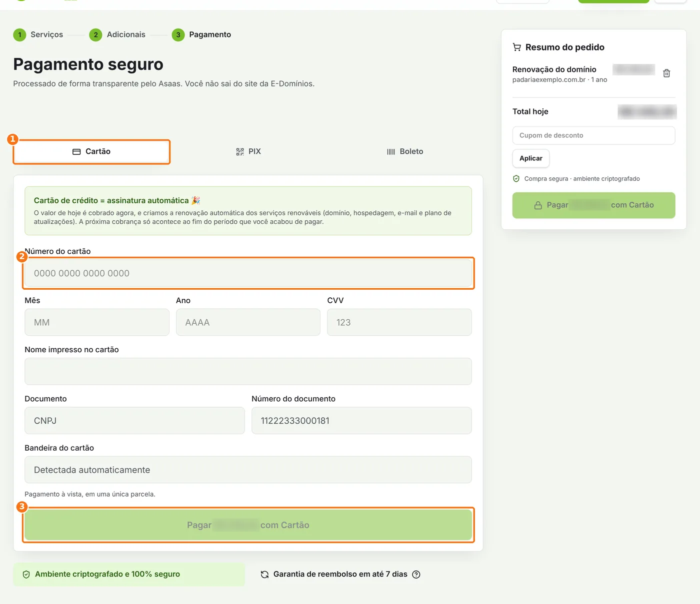Click the Cupom de desconto field

pyautogui.click(x=593, y=135)
